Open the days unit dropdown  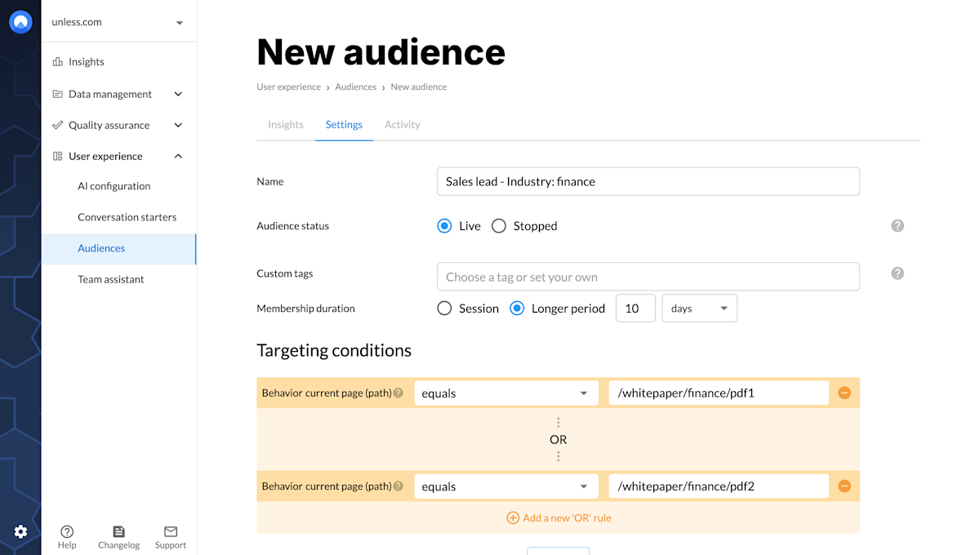click(699, 309)
